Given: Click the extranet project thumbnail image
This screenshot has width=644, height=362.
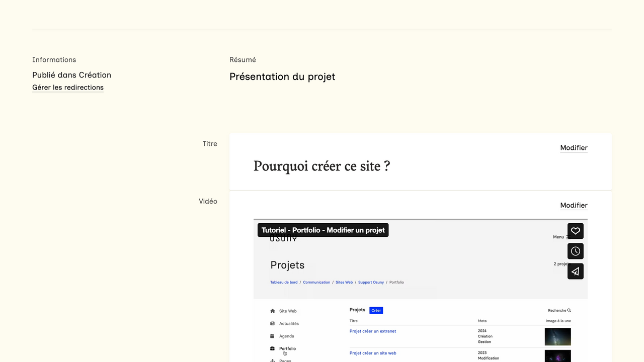Looking at the screenshot, I should pos(557,337).
